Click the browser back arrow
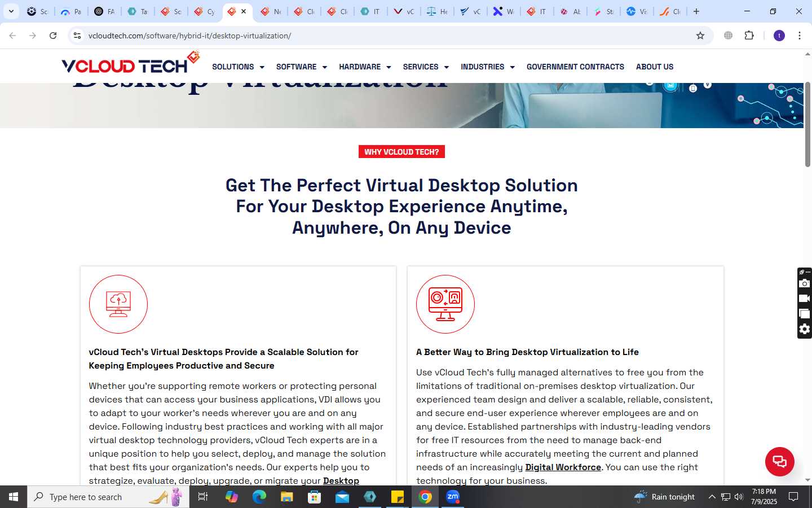Image resolution: width=812 pixels, height=508 pixels. (12, 36)
